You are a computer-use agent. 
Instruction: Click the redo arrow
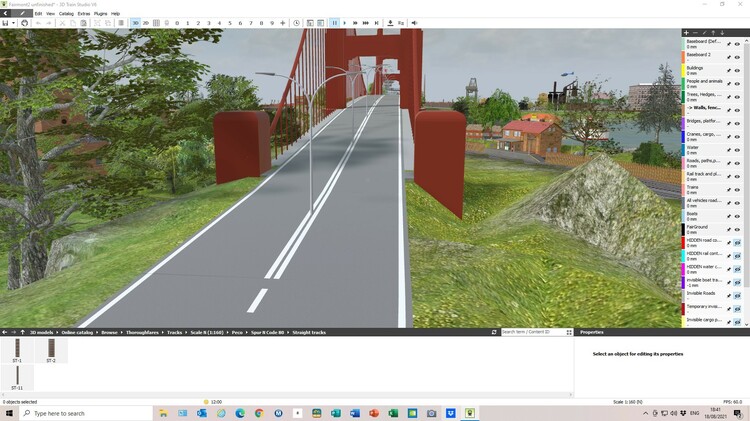49,23
